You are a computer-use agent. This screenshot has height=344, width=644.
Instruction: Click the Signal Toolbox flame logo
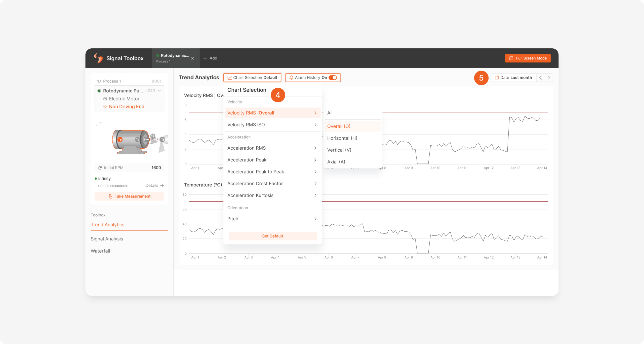[98, 58]
